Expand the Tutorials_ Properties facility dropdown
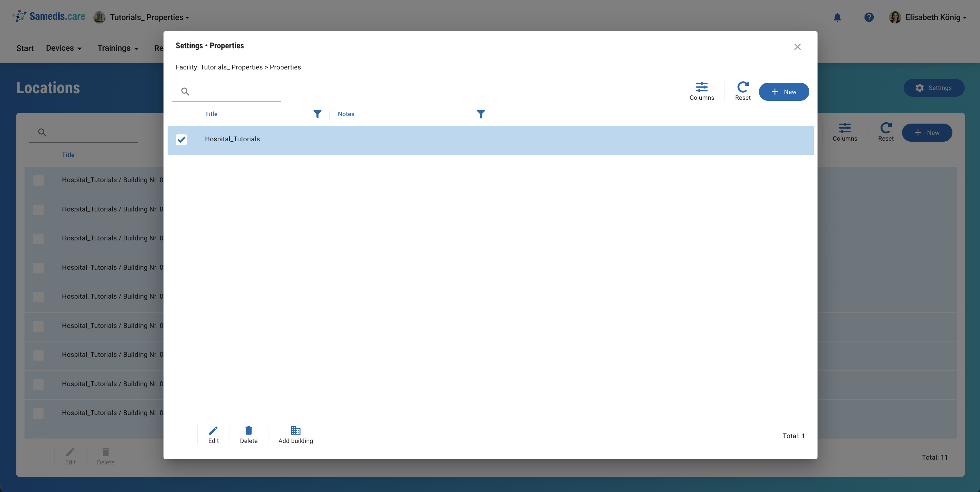The image size is (980, 492). (149, 17)
